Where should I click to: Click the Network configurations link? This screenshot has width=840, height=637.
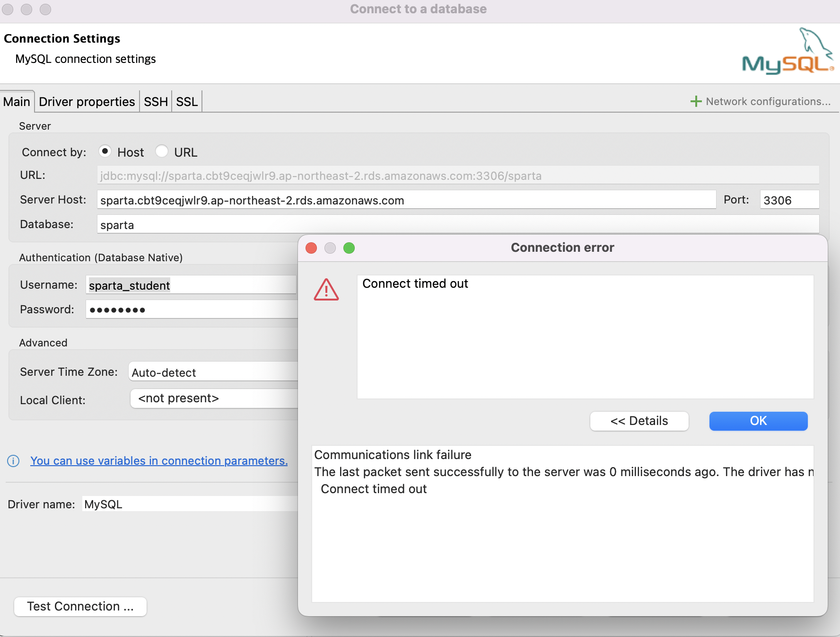pyautogui.click(x=768, y=101)
